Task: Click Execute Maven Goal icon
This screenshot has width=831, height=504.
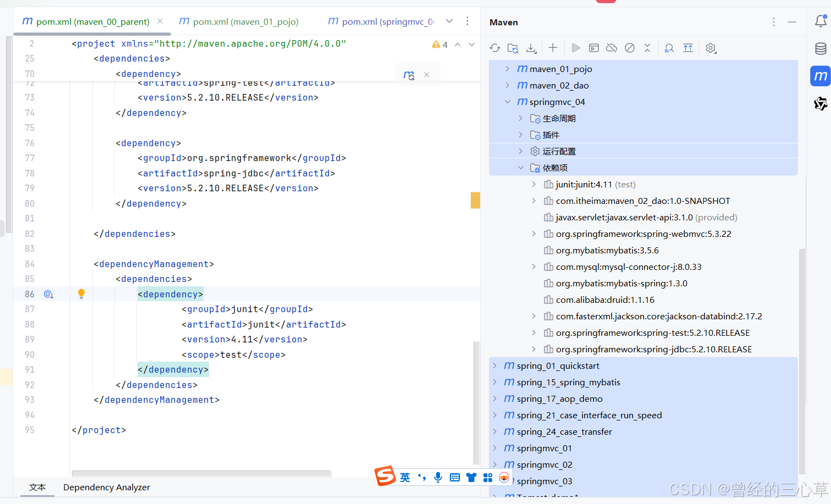Action: (594, 48)
